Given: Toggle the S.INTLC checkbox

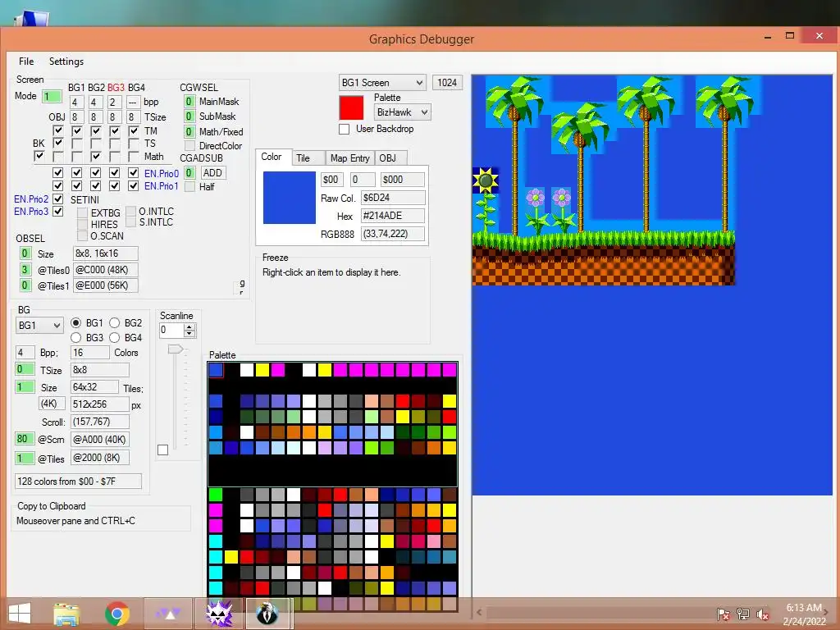Looking at the screenshot, I should (130, 221).
